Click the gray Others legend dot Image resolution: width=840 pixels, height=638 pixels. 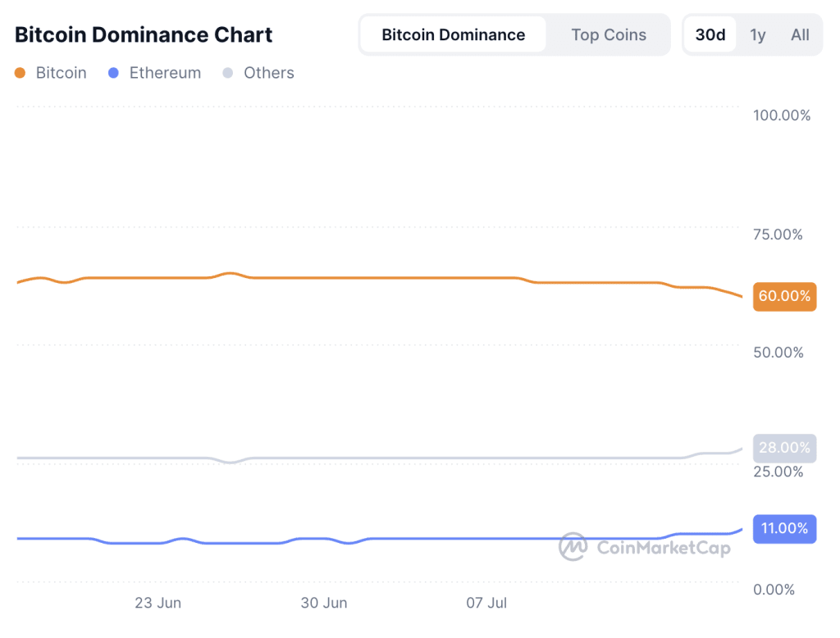point(228,73)
